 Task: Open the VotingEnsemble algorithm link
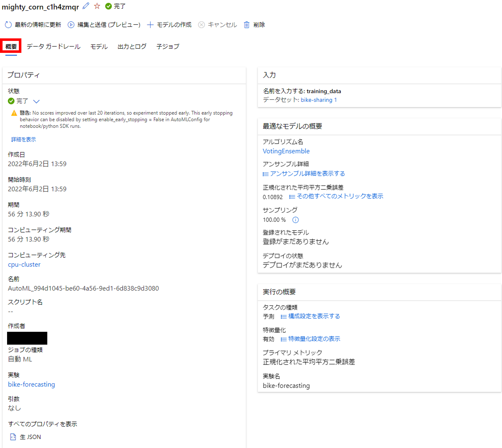pyautogui.click(x=286, y=151)
